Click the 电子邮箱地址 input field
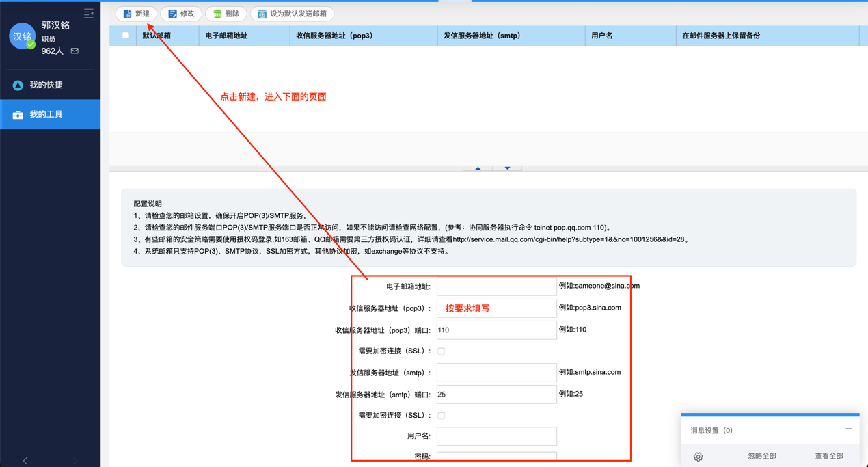This screenshot has height=467, width=868. (x=496, y=286)
